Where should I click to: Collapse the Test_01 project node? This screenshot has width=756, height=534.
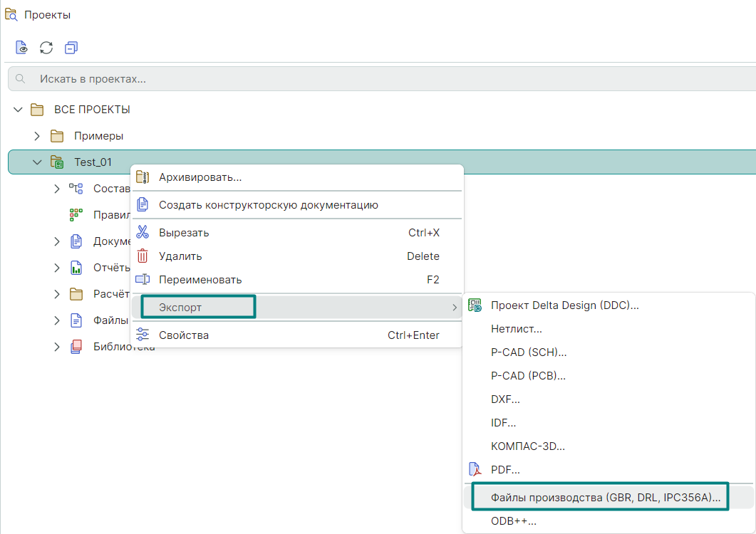(38, 162)
